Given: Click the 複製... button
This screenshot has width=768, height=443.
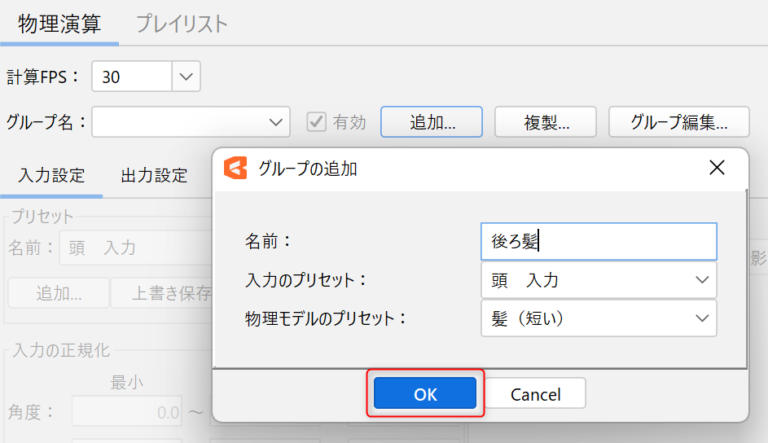Looking at the screenshot, I should coord(545,122).
